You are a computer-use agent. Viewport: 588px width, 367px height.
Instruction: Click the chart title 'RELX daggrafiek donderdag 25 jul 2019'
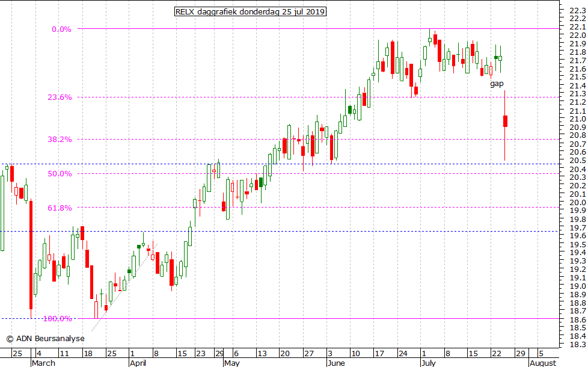[x=250, y=11]
